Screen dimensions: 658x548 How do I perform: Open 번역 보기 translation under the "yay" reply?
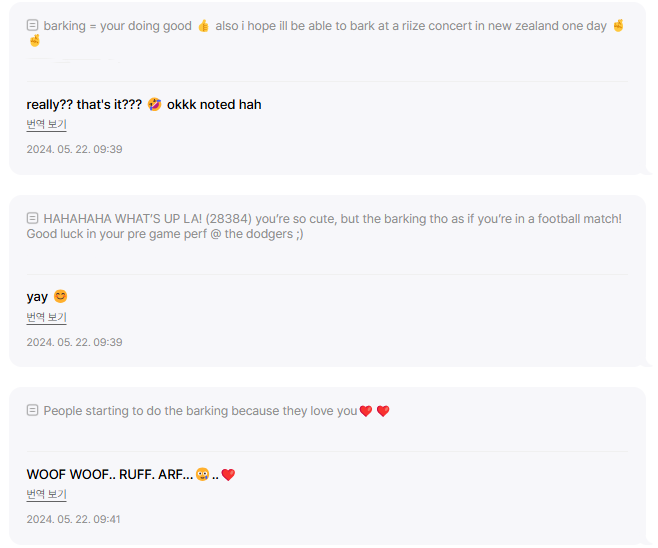47,317
